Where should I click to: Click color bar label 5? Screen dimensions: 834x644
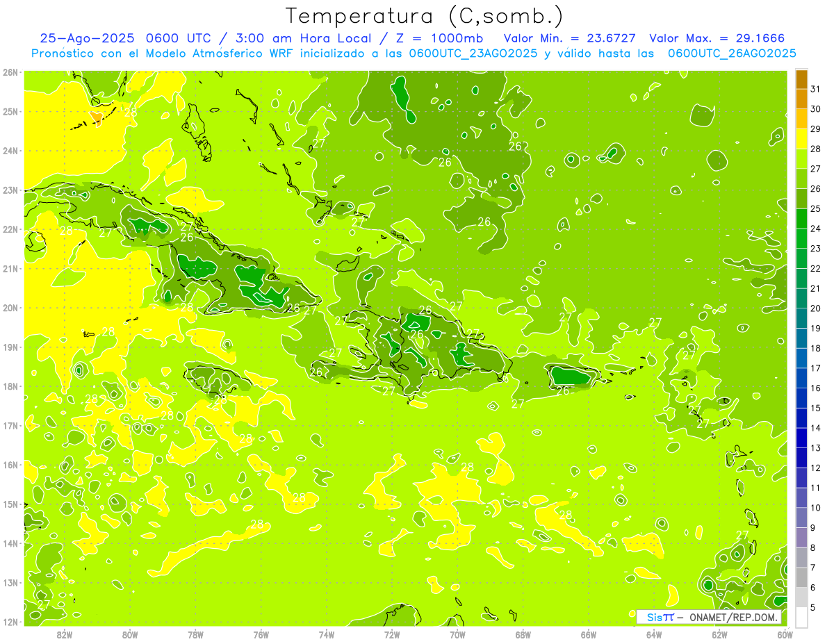coord(814,607)
